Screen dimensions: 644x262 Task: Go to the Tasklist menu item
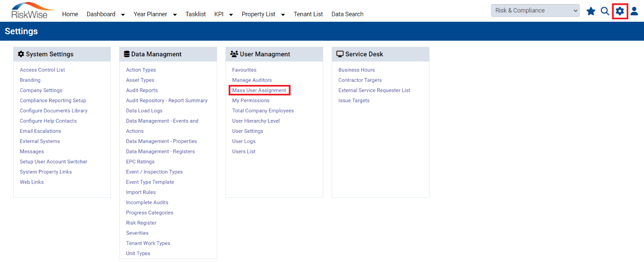pos(196,14)
